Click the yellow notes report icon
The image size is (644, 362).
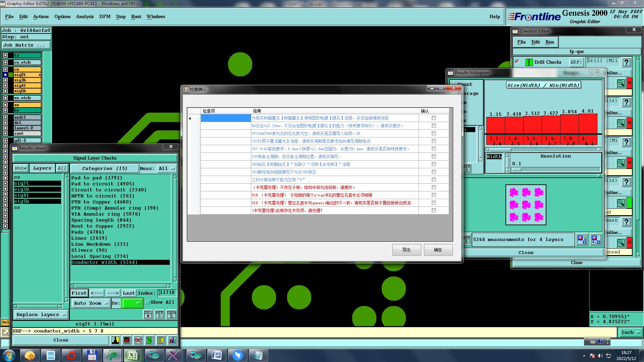click(161, 340)
